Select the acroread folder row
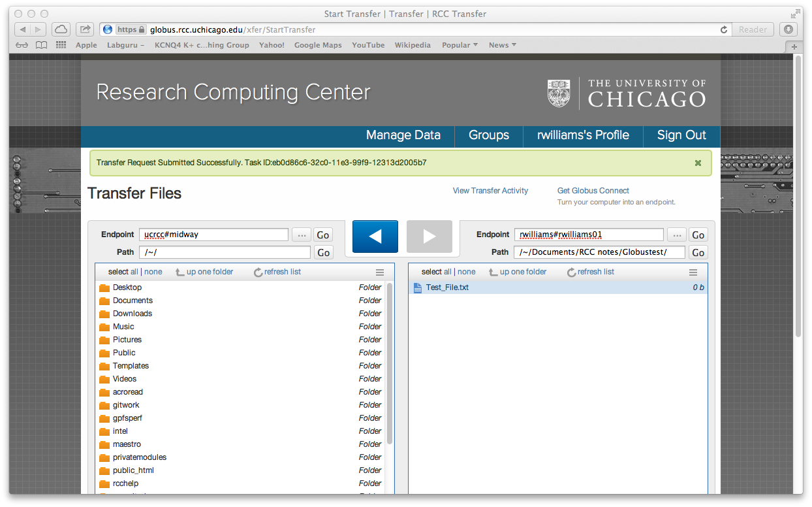The width and height of the screenshot is (812, 507). (241, 392)
